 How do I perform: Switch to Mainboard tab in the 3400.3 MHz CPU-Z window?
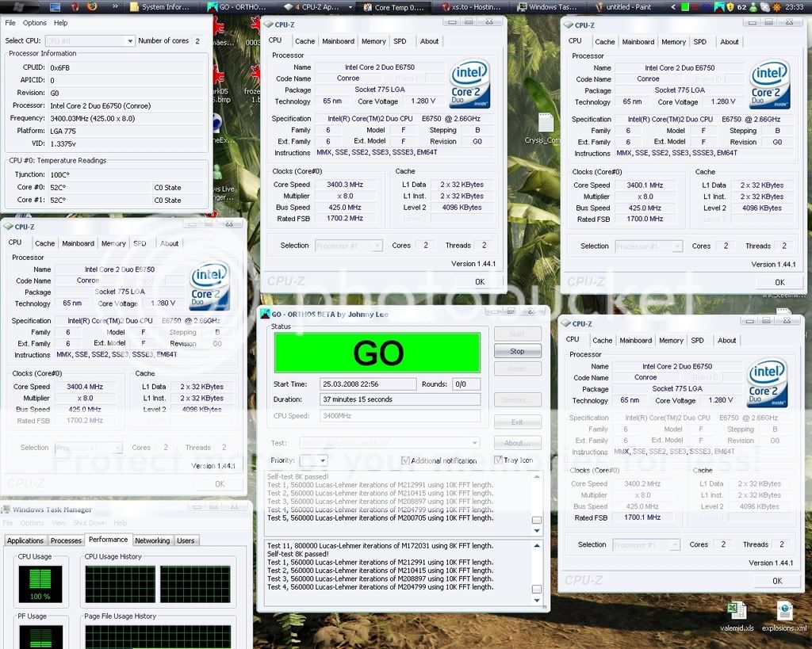pos(338,41)
